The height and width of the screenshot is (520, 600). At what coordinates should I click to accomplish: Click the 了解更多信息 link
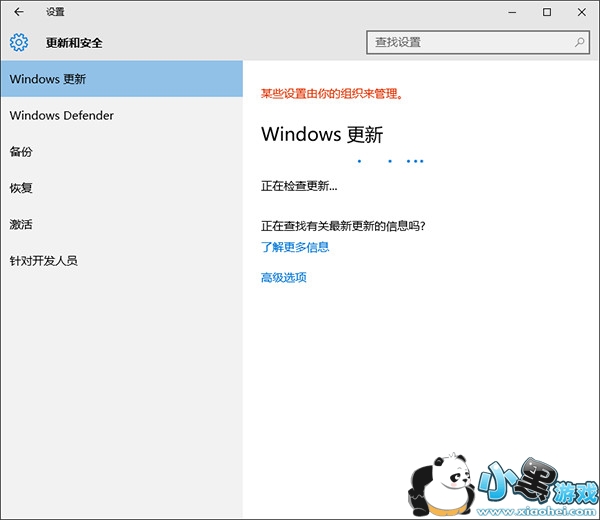(295, 247)
